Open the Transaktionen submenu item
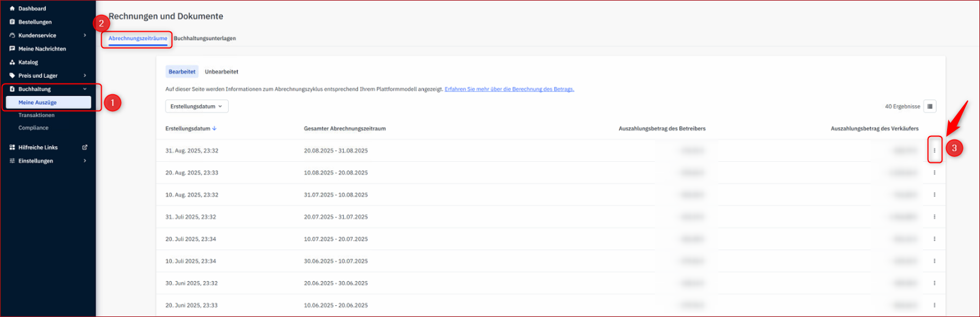Viewport: 980px width, 317px height. point(36,115)
